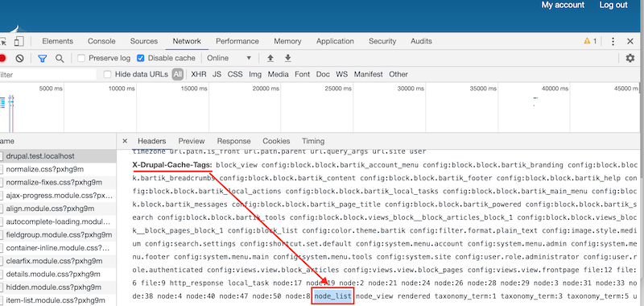Select fieldgroup.module.css?pxhg9m request

click(59, 235)
